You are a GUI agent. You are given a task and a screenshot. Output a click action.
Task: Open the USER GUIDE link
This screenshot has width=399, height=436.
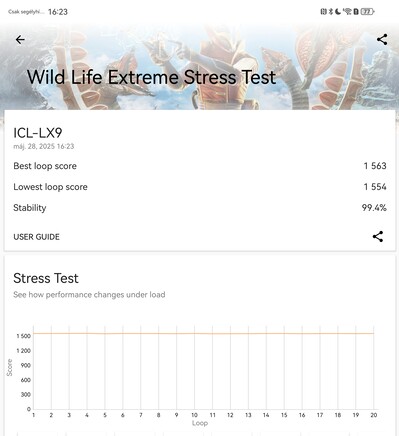pyautogui.click(x=36, y=237)
